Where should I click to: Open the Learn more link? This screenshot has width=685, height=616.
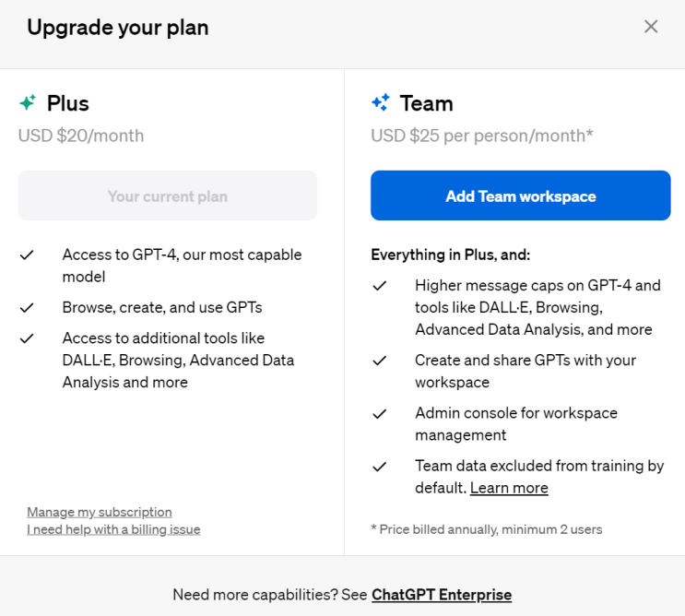[x=509, y=488]
